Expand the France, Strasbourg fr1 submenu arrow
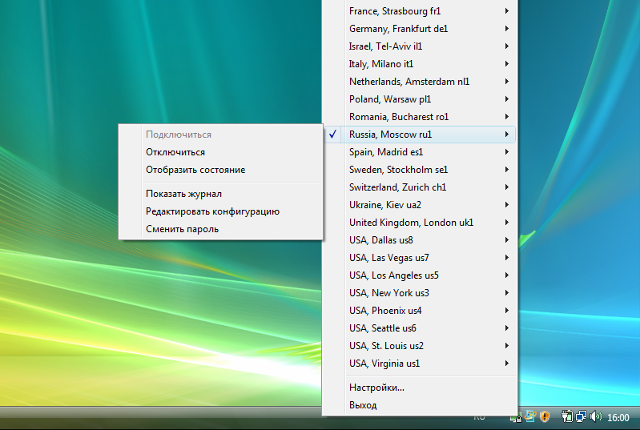Screen dimensions: 640x430 (507, 11)
